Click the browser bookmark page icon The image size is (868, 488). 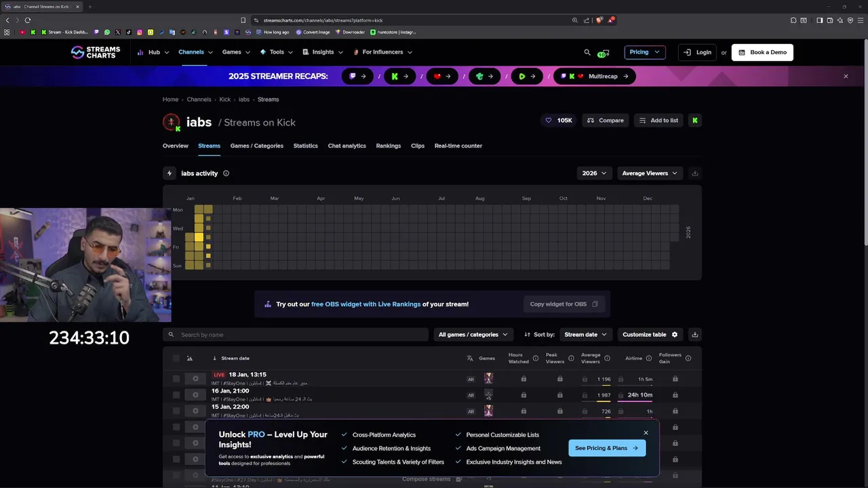coord(243,20)
